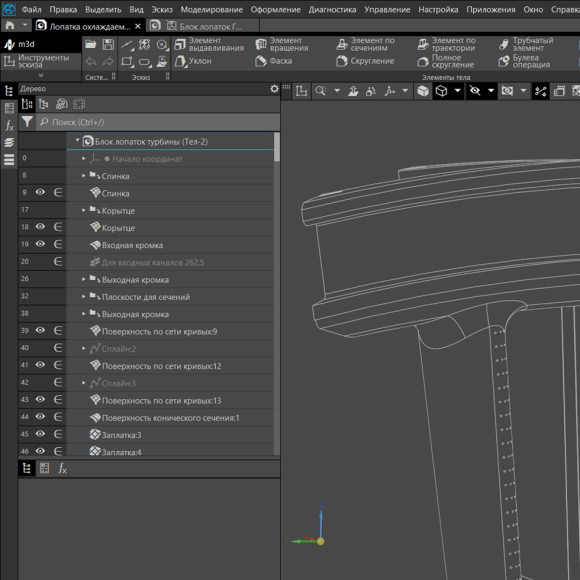Choose Full fillet tool (Полное скругление)
This screenshot has width=580, height=580.
coord(446,61)
